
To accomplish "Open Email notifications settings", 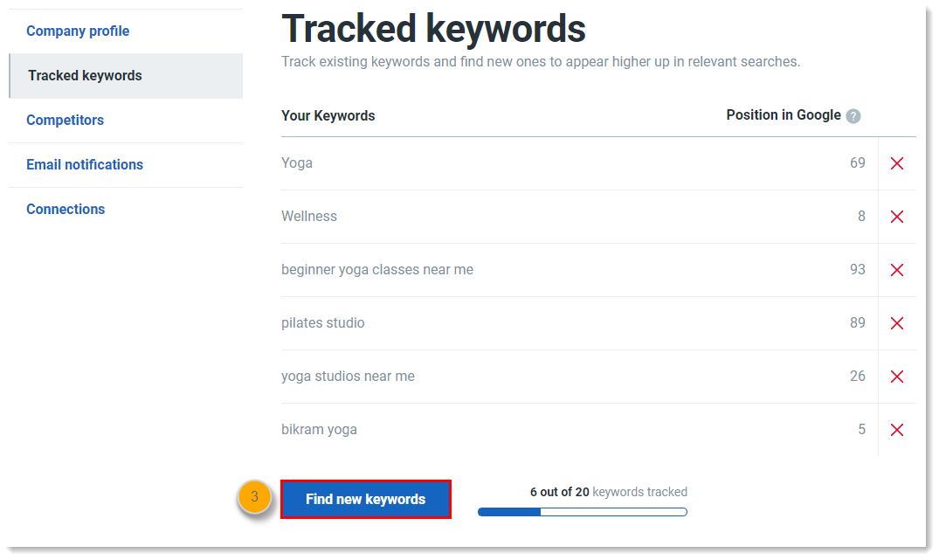I will (85, 164).
